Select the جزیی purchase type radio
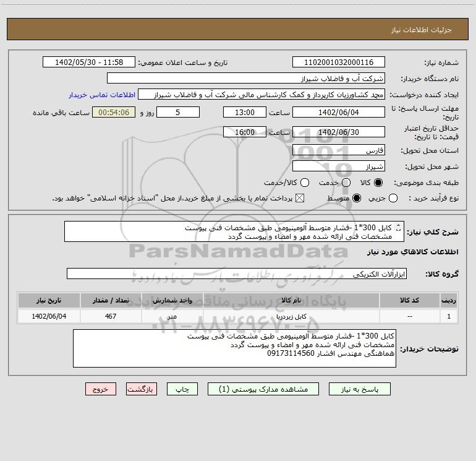 click(393, 198)
